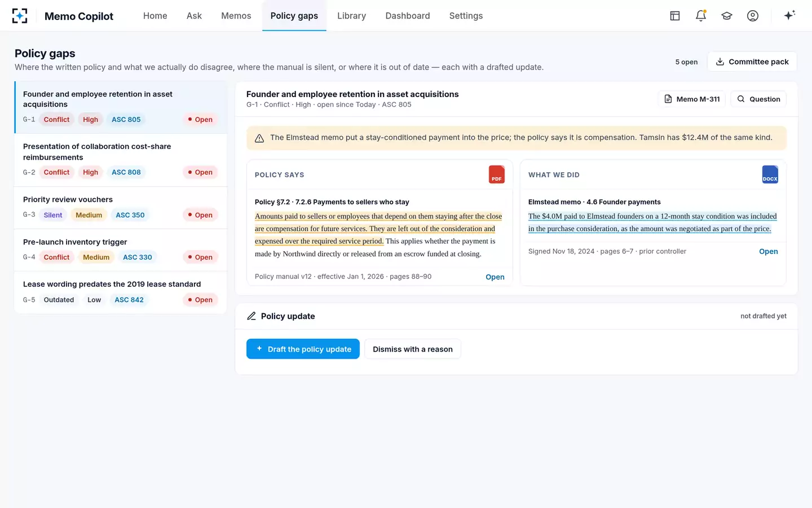Click the pencil icon beside Policy update
812x508 pixels.
[251, 316]
